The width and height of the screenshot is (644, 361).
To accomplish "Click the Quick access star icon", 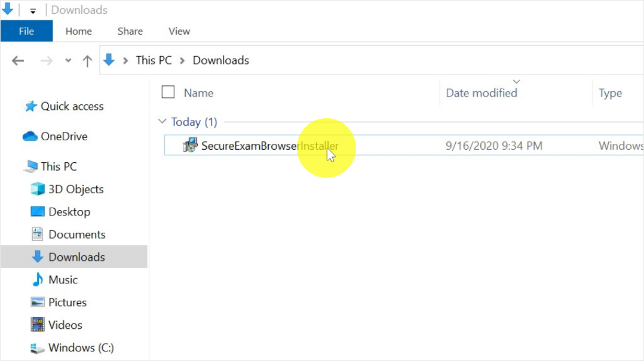I will [31, 106].
